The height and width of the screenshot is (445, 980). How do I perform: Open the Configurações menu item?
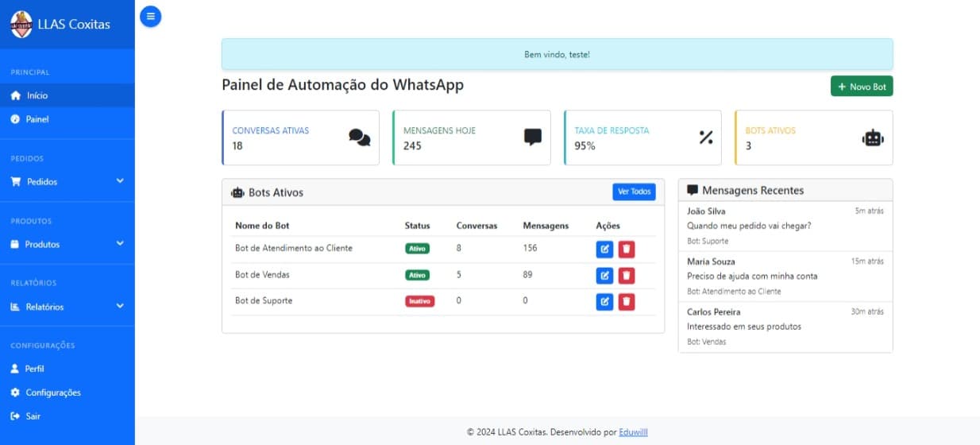point(68,393)
